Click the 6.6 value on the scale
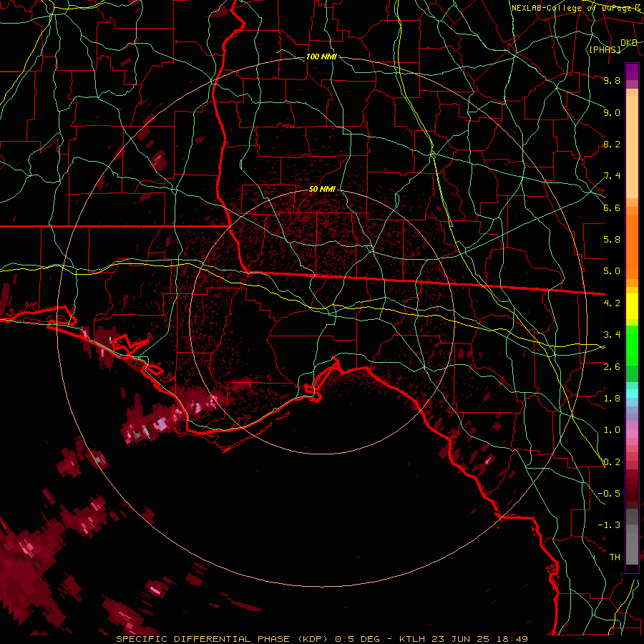The image size is (644, 644). [x=612, y=208]
